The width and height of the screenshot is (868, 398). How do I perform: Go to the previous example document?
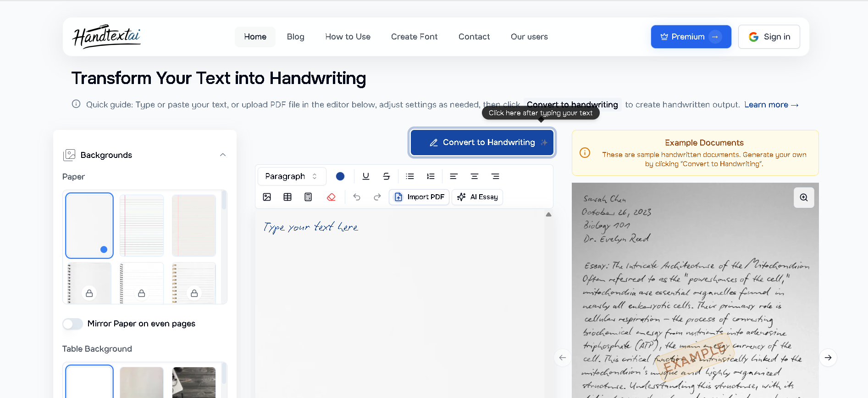tap(563, 358)
